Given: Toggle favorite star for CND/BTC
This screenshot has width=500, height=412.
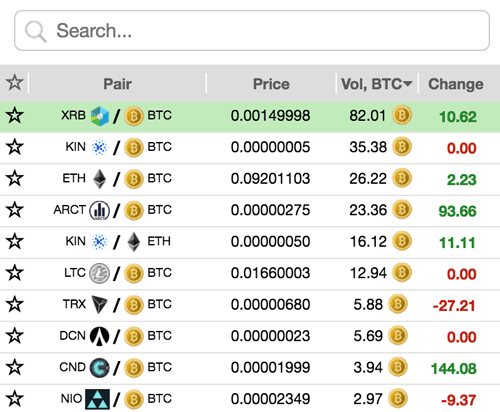Looking at the screenshot, I should point(15,367).
